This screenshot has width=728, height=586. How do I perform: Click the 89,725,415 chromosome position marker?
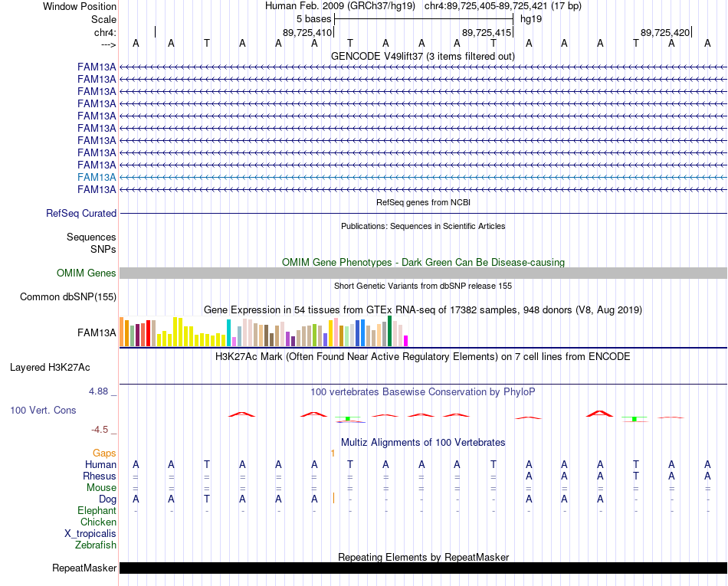click(486, 32)
